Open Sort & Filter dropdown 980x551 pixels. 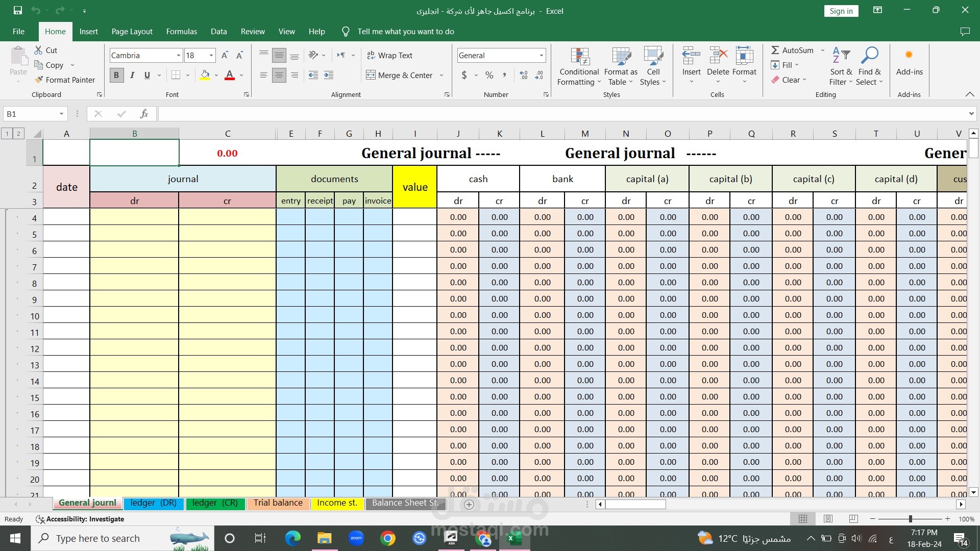(x=841, y=66)
